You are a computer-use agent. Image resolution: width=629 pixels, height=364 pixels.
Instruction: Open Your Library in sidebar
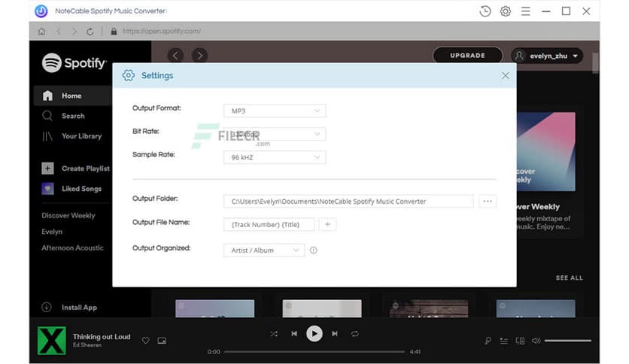pos(72,136)
